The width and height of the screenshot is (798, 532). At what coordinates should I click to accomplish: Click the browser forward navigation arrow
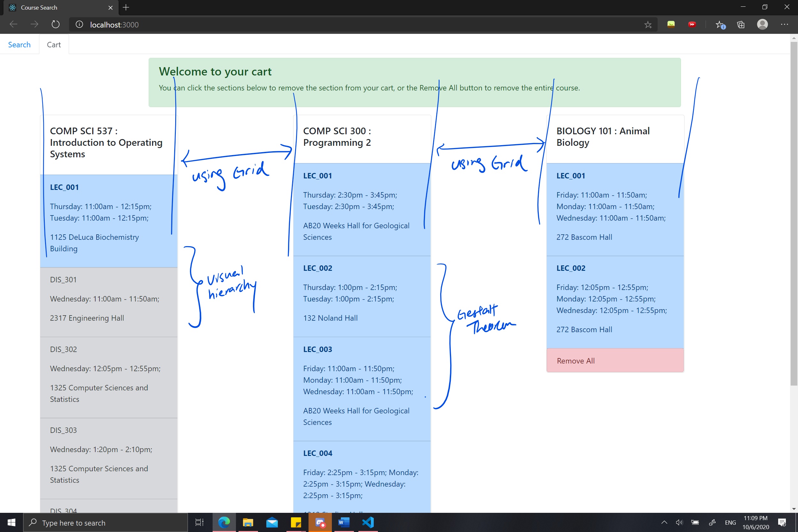click(x=35, y=24)
